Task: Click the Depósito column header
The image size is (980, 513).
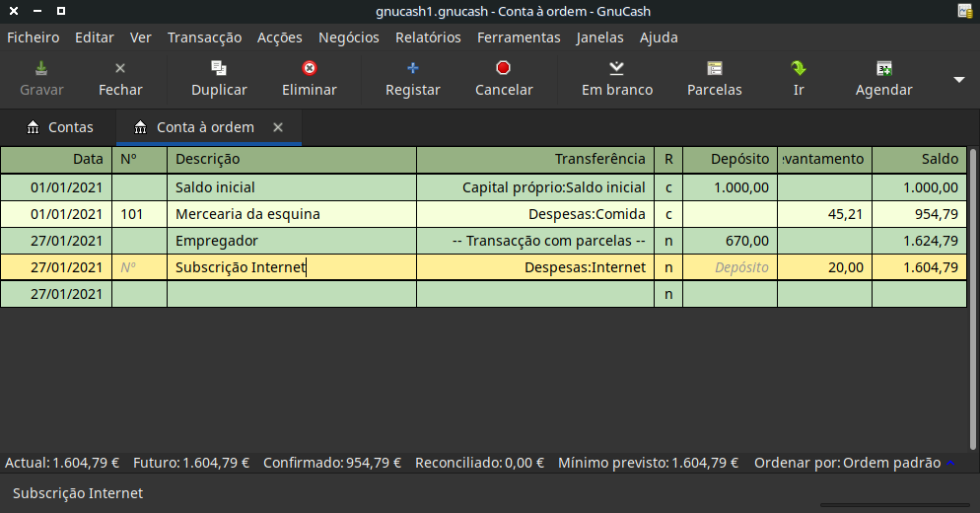Action: point(730,160)
